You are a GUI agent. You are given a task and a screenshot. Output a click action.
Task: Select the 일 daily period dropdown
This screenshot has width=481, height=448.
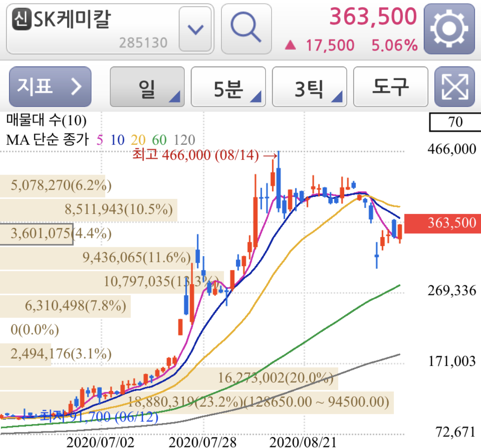[147, 87]
